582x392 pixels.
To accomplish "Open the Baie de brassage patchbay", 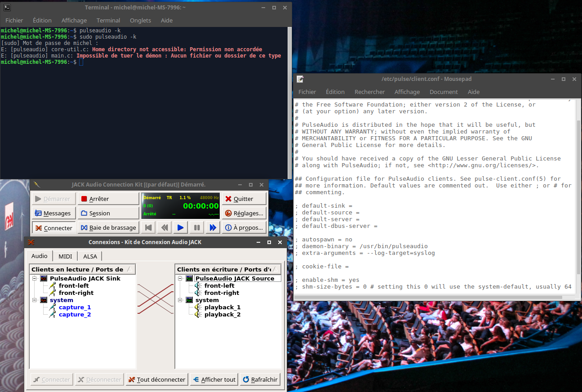I will click(x=108, y=228).
